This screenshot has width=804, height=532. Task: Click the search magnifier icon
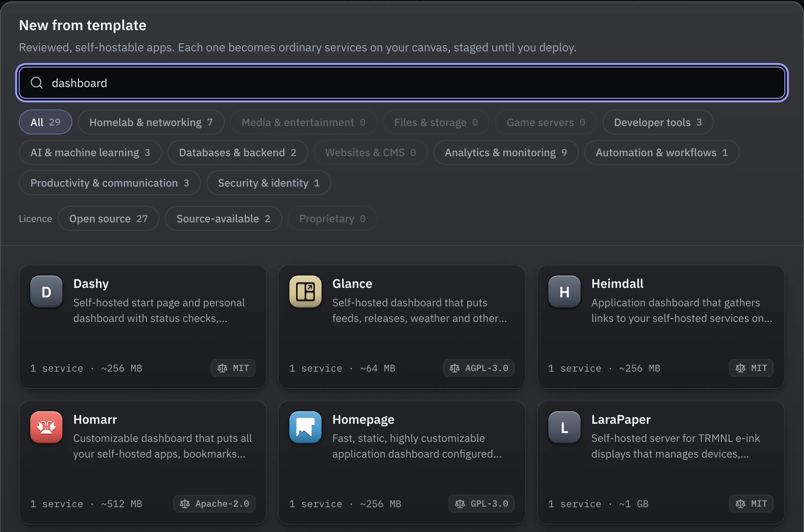36,83
